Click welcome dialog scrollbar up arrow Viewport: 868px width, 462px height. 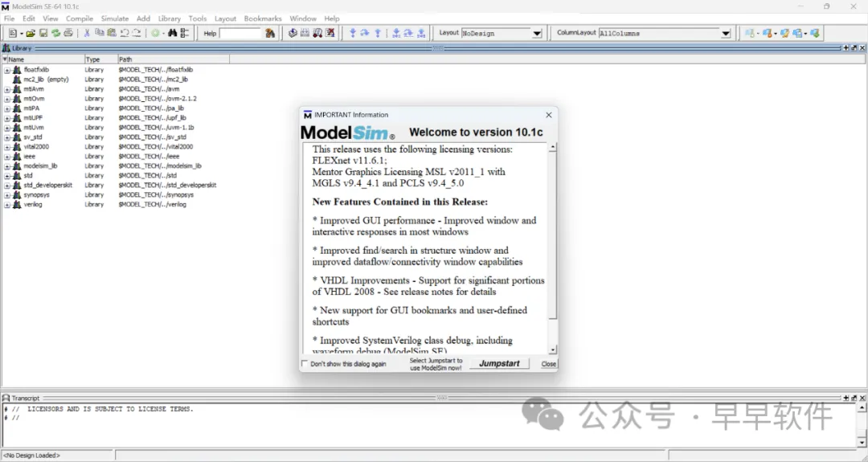[552, 147]
